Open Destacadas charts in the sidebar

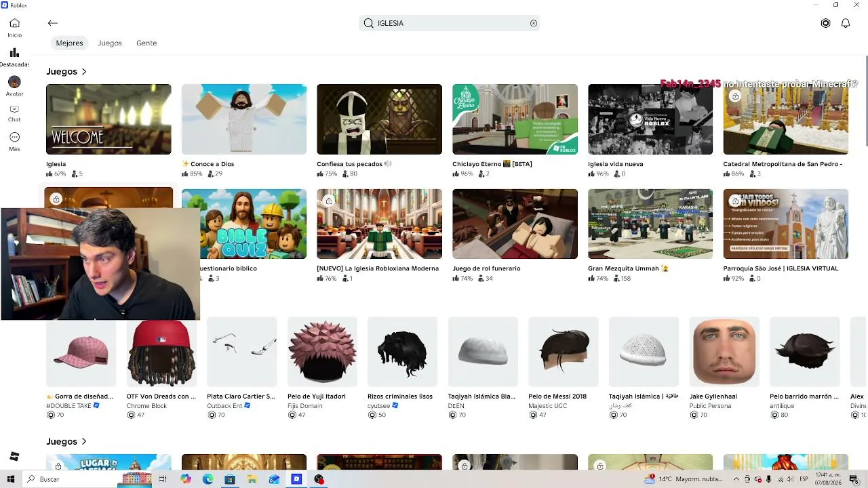pos(14,58)
